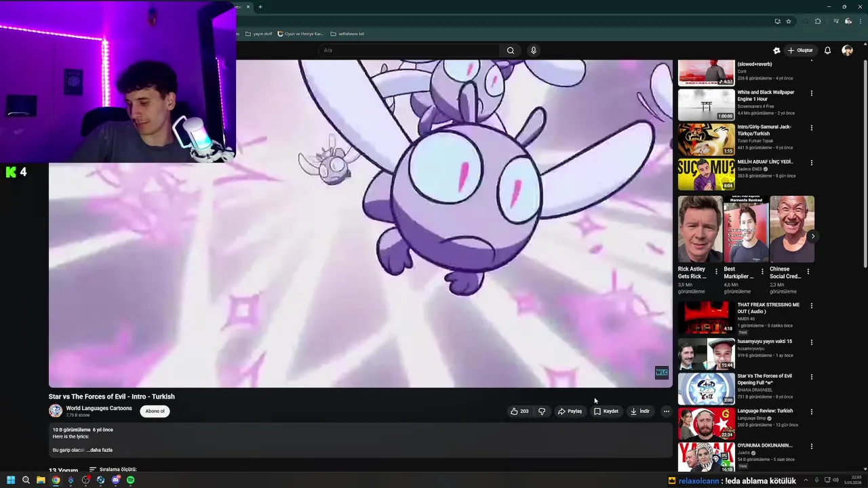Open MELİH ABUAF LİNÇ YEDİ video thumbnail
868x488 pixels.
pos(706,174)
